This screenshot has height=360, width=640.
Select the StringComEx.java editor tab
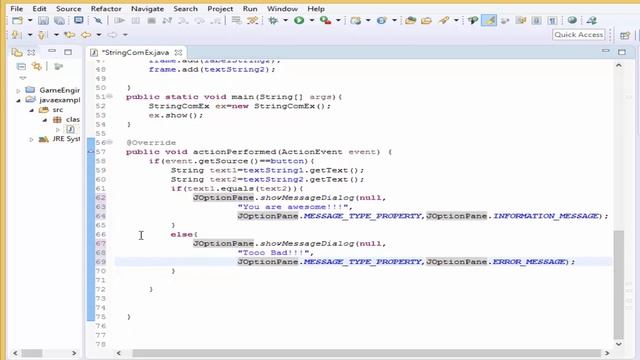135,52
